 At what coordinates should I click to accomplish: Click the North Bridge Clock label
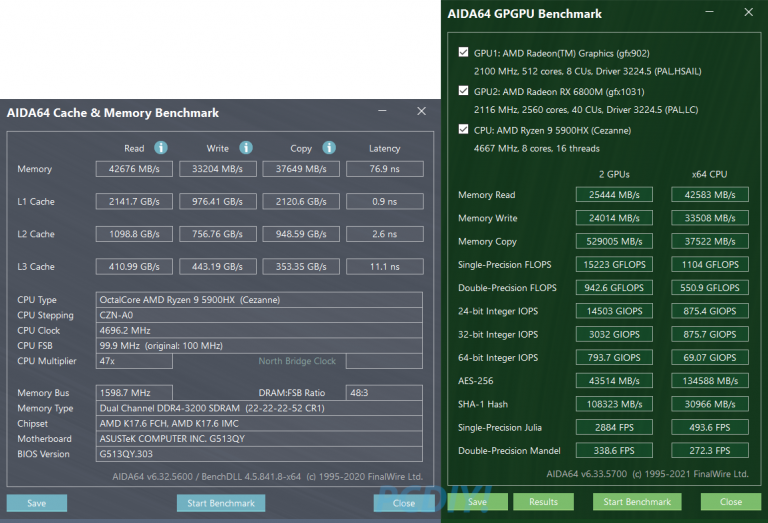pos(297,361)
